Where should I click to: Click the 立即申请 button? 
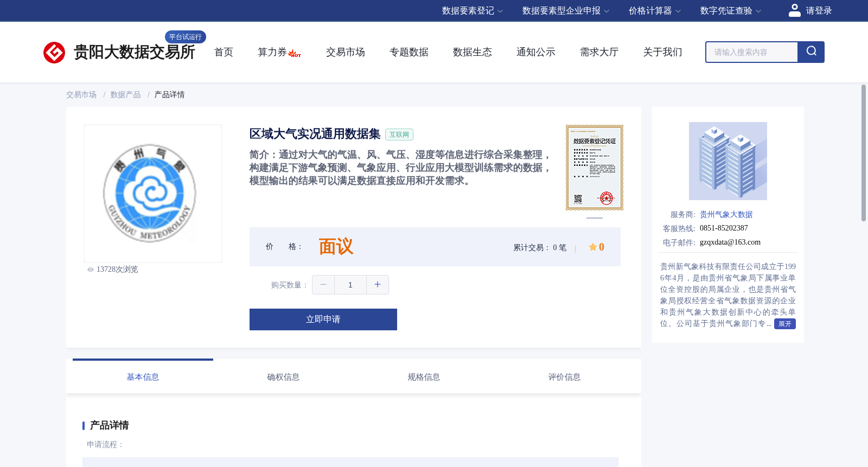[323, 319]
